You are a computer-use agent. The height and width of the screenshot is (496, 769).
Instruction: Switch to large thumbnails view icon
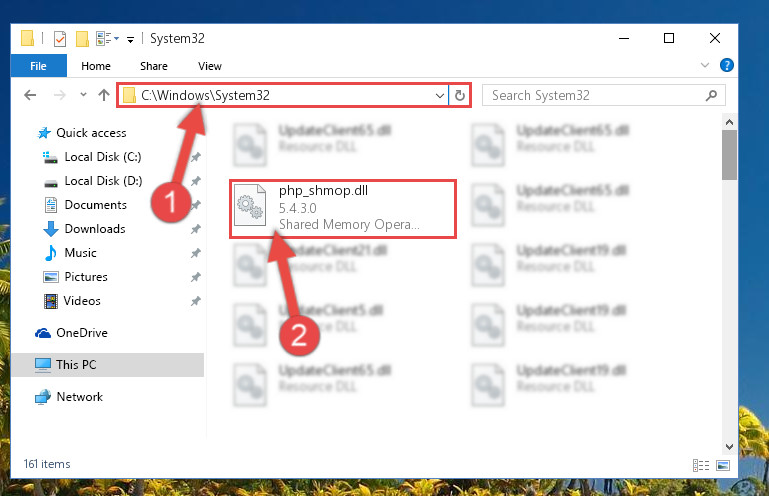[x=723, y=465]
